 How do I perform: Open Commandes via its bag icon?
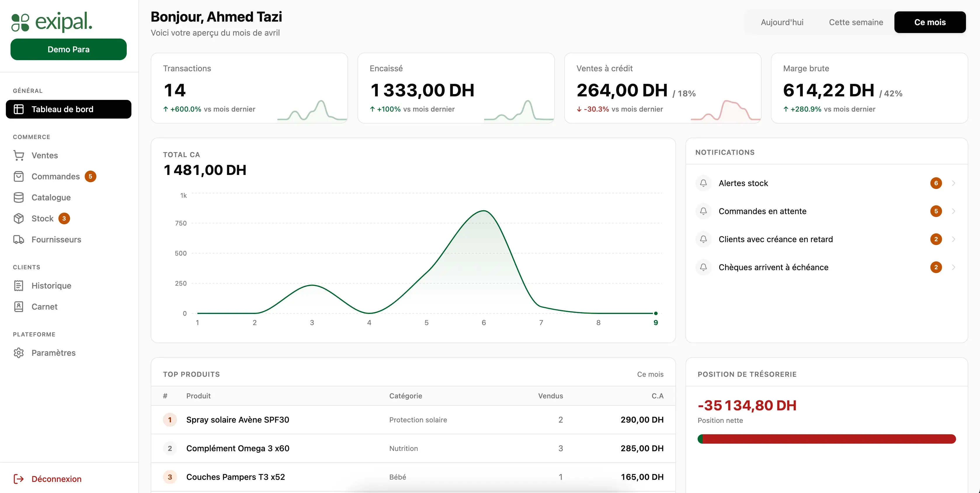coord(19,176)
